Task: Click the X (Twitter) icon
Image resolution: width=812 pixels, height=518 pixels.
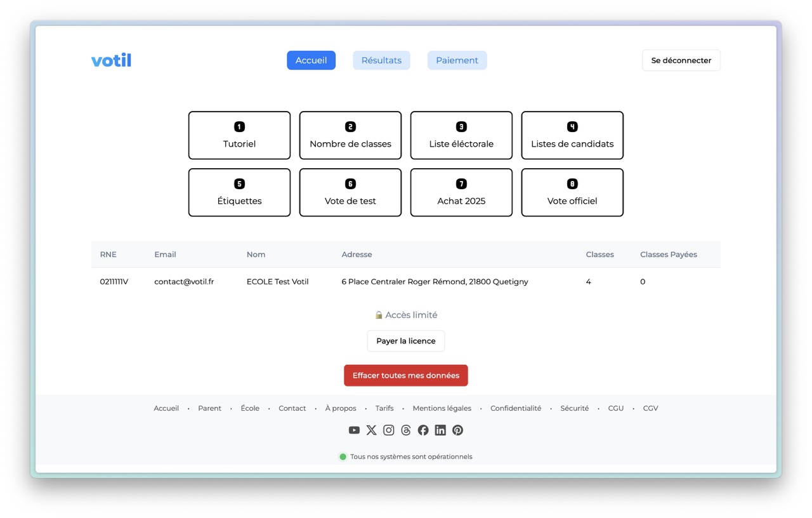Action: pyautogui.click(x=372, y=430)
